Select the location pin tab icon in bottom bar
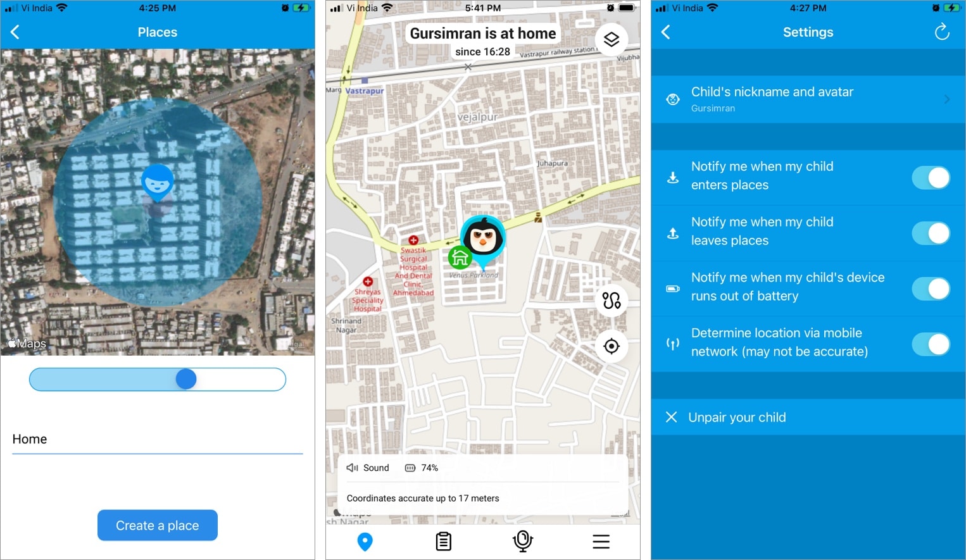966x560 pixels. [x=365, y=542]
